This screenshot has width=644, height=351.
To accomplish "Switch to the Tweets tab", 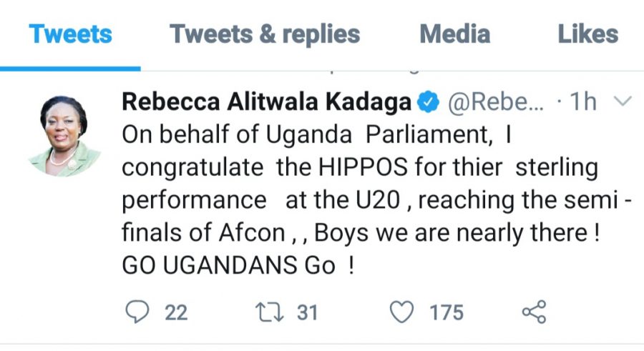I will tap(71, 34).
